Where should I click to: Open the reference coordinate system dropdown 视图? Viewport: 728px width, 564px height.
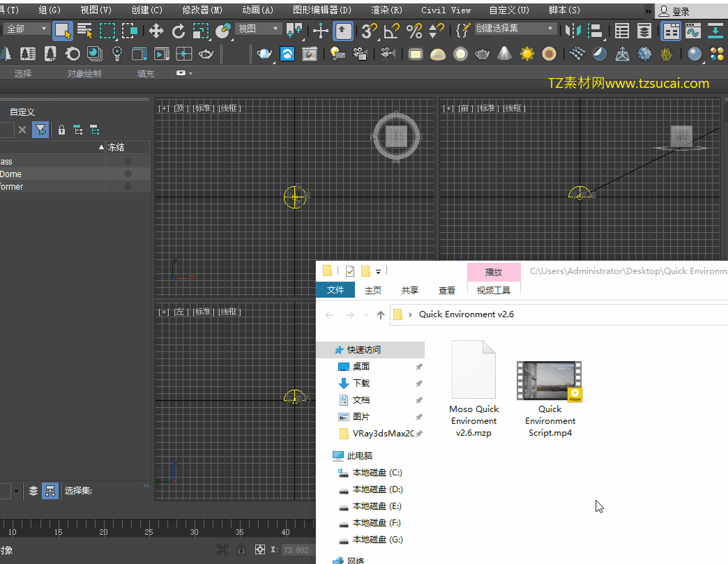(258, 29)
